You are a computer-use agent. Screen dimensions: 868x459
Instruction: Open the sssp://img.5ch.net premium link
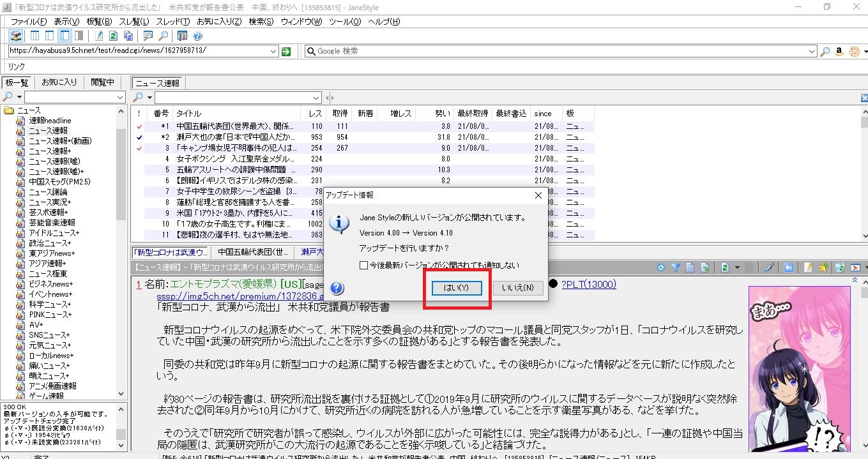[240, 297]
